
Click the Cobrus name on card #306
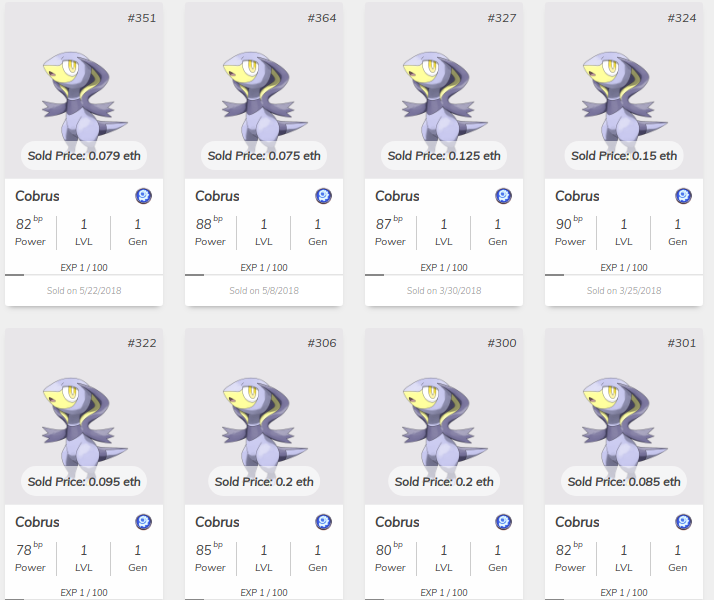pyautogui.click(x=217, y=522)
